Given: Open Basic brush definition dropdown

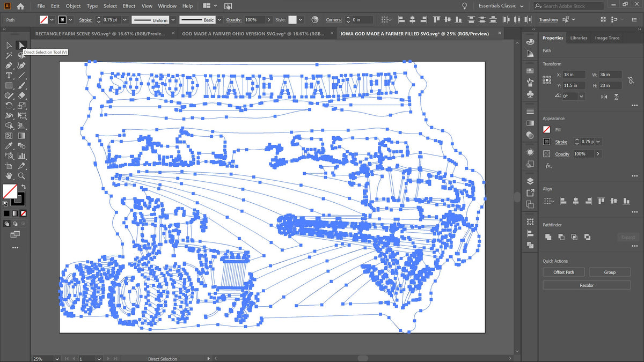Looking at the screenshot, I should pos(219,20).
